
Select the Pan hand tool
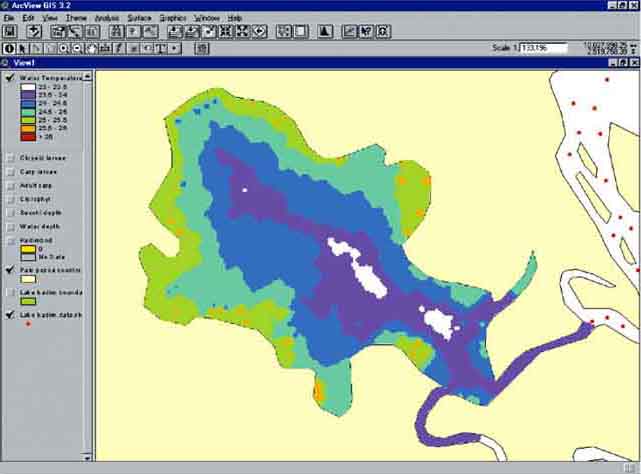click(x=91, y=48)
